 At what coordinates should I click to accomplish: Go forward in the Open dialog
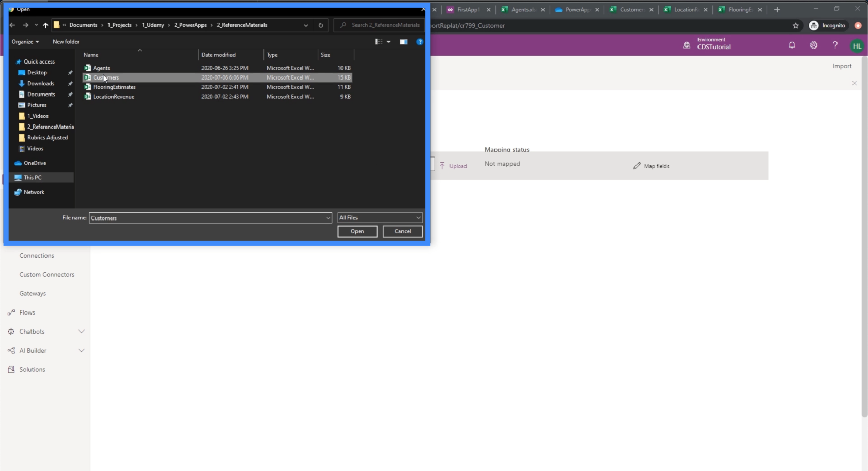coord(25,25)
